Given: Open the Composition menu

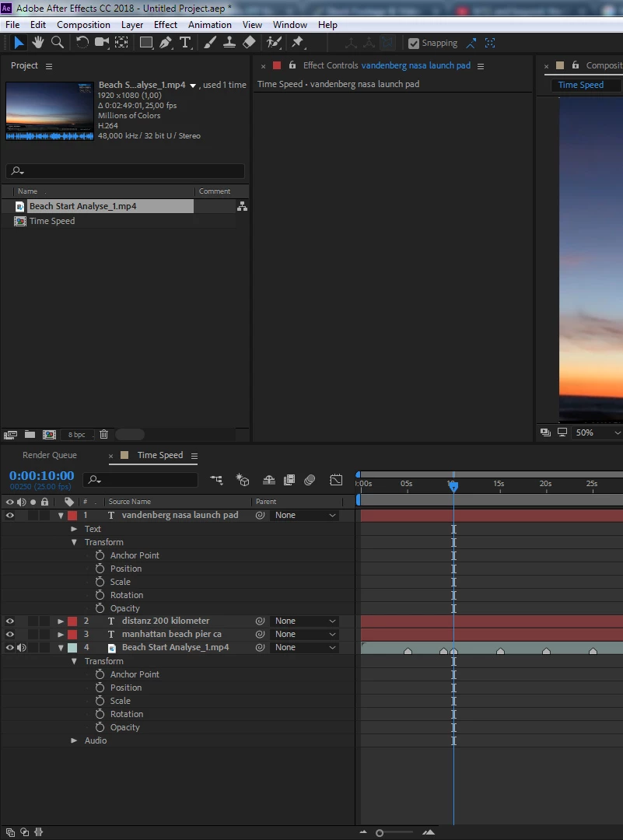Looking at the screenshot, I should click(x=83, y=25).
